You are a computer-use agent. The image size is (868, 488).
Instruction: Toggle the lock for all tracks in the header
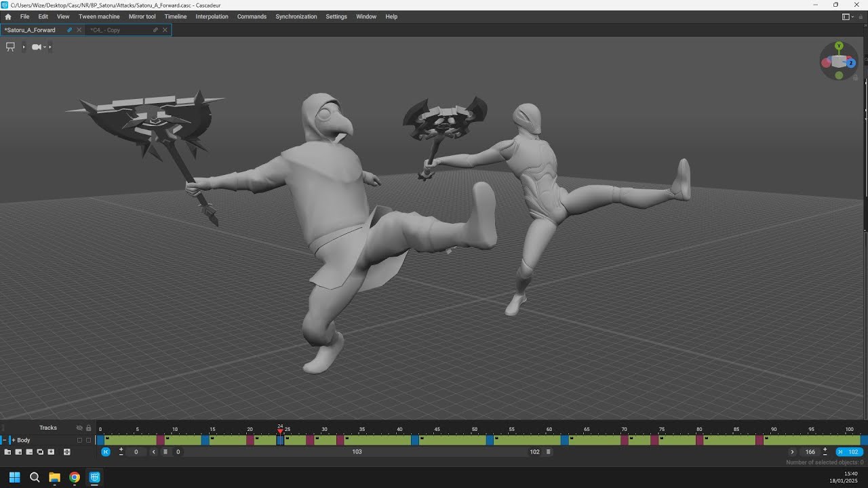click(88, 428)
